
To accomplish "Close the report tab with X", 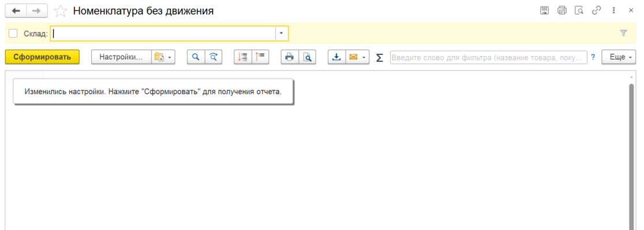I will [x=631, y=11].
